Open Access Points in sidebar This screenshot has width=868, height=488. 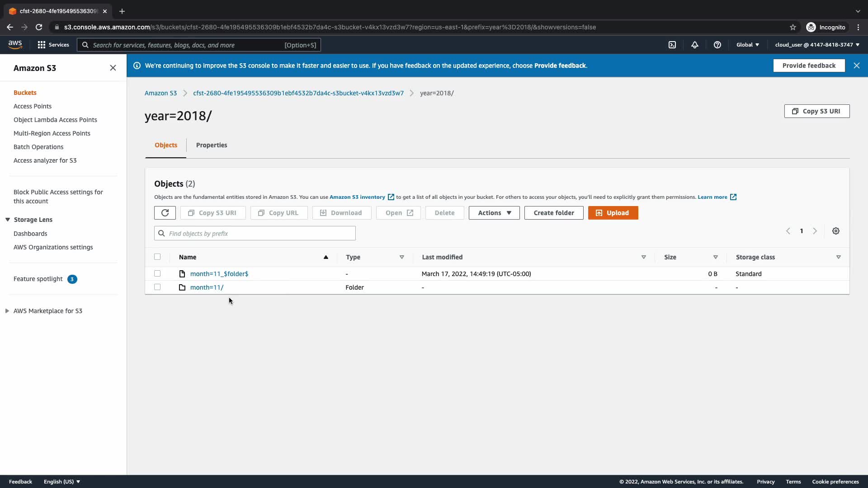(x=33, y=106)
